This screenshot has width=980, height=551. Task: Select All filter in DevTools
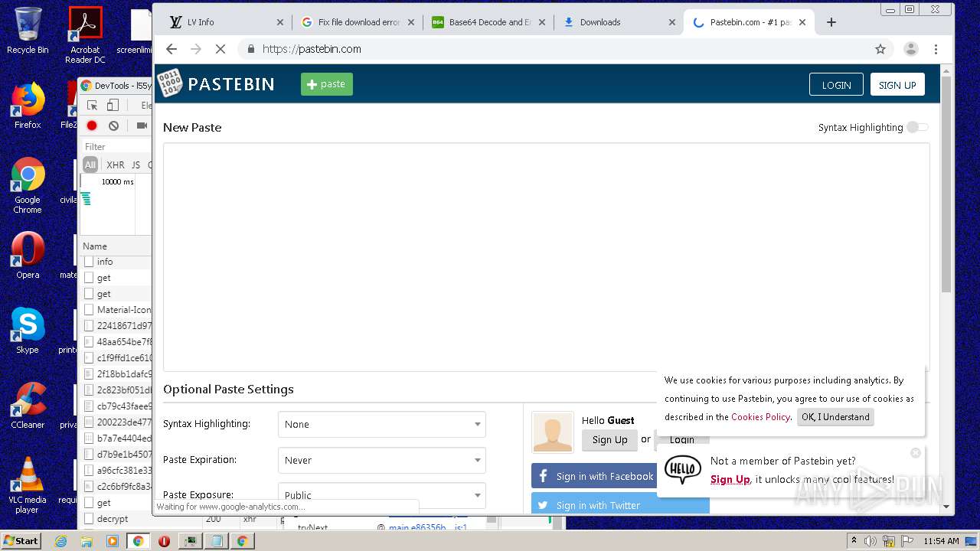coord(90,165)
